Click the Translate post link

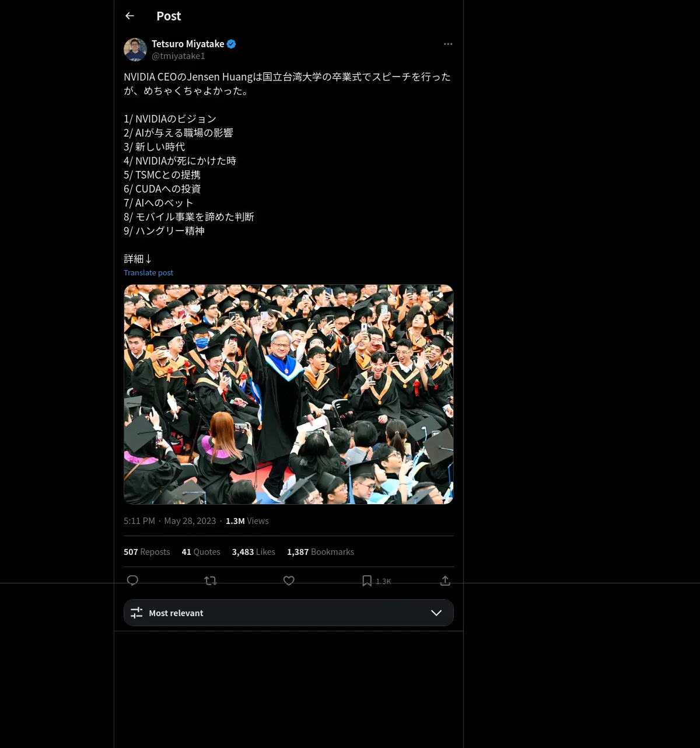point(148,272)
